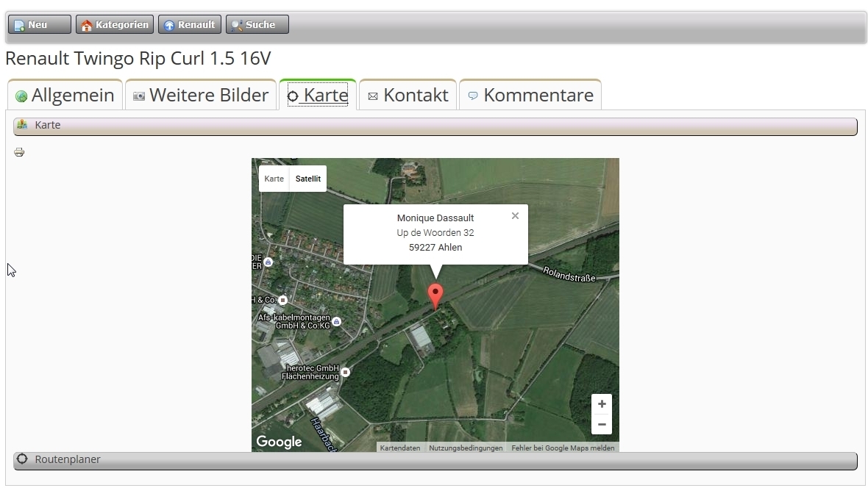Open the Nutzungsbedingungen link
Screen dimensions: 868x488
pos(466,448)
